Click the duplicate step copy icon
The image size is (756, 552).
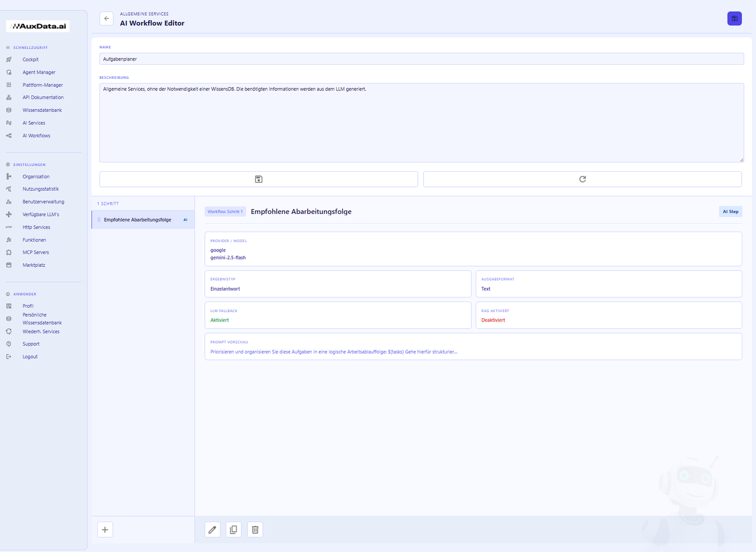tap(234, 529)
